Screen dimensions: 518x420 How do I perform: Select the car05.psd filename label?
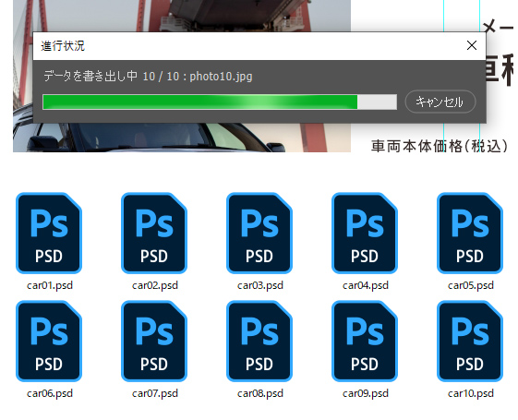[x=470, y=285]
